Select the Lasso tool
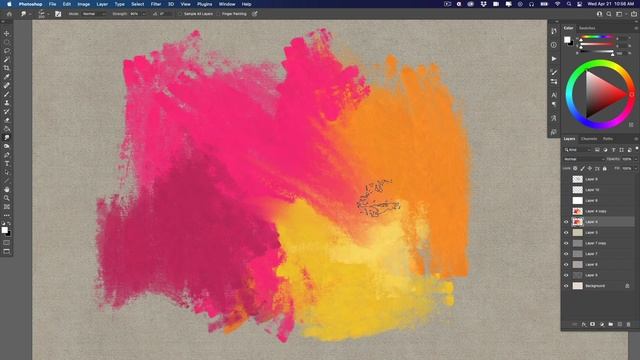 point(7,51)
